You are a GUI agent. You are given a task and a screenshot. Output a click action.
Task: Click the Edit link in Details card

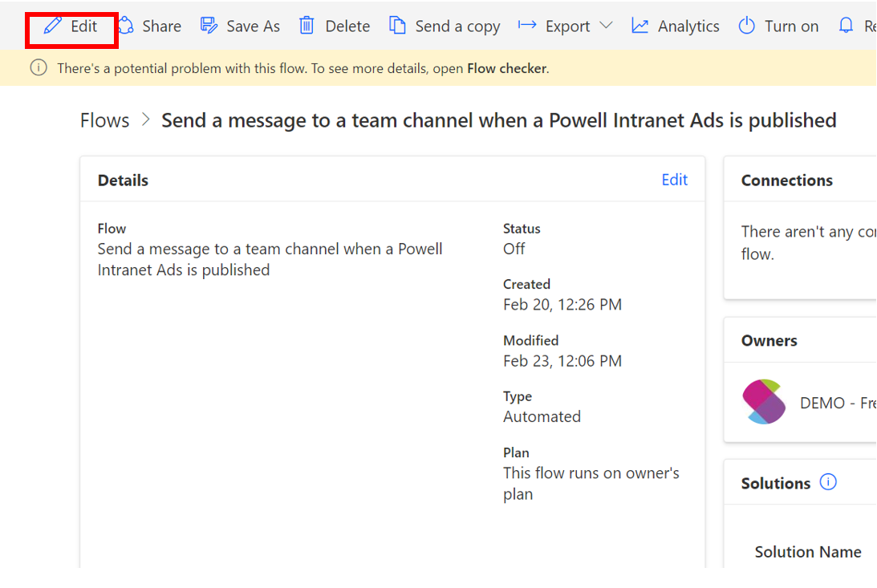[675, 180]
